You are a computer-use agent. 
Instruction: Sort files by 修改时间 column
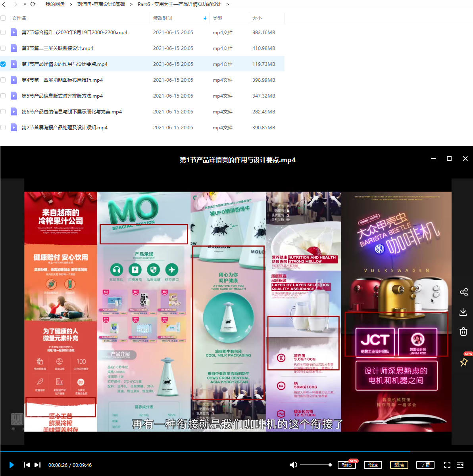pos(163,18)
